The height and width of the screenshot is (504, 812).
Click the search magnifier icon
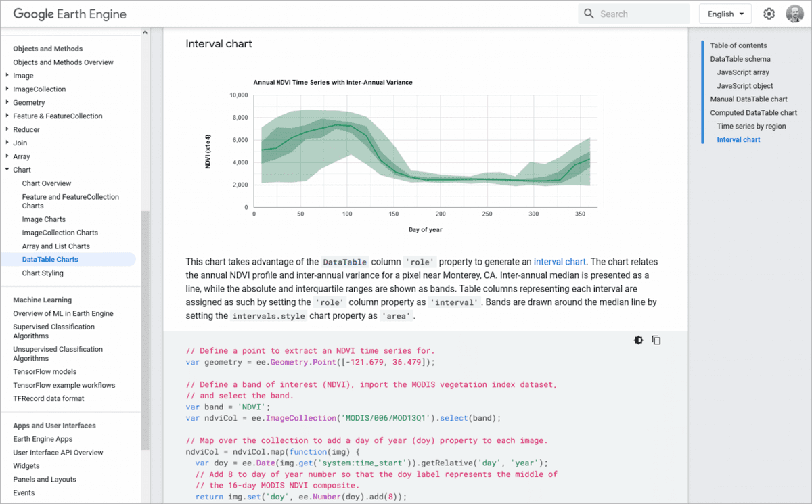589,14
